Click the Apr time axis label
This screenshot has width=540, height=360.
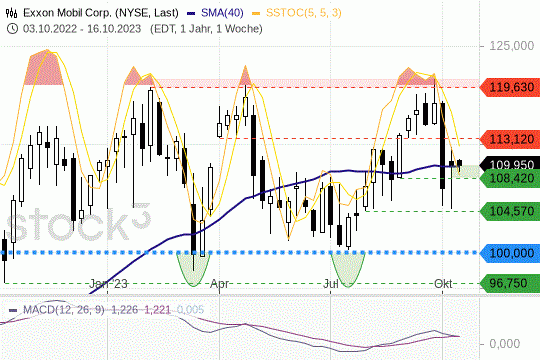pyautogui.click(x=219, y=284)
